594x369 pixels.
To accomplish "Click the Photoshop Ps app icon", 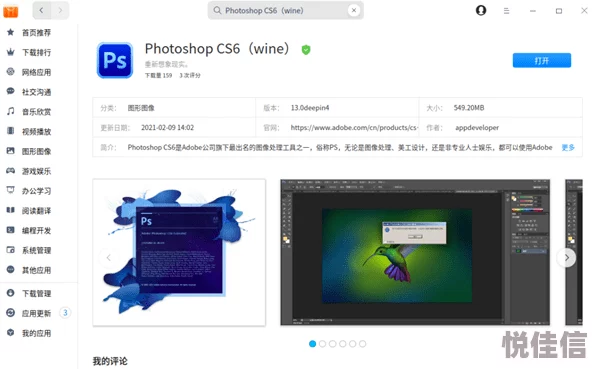I will tap(115, 60).
